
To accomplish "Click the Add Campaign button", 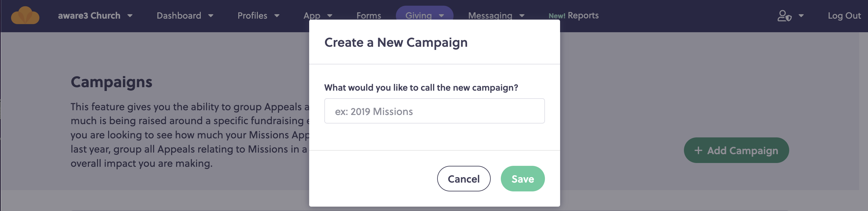I will click(x=736, y=150).
